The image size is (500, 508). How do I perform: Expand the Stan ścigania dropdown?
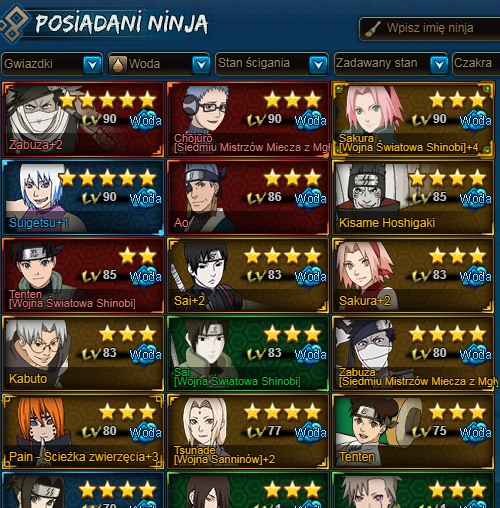click(318, 64)
